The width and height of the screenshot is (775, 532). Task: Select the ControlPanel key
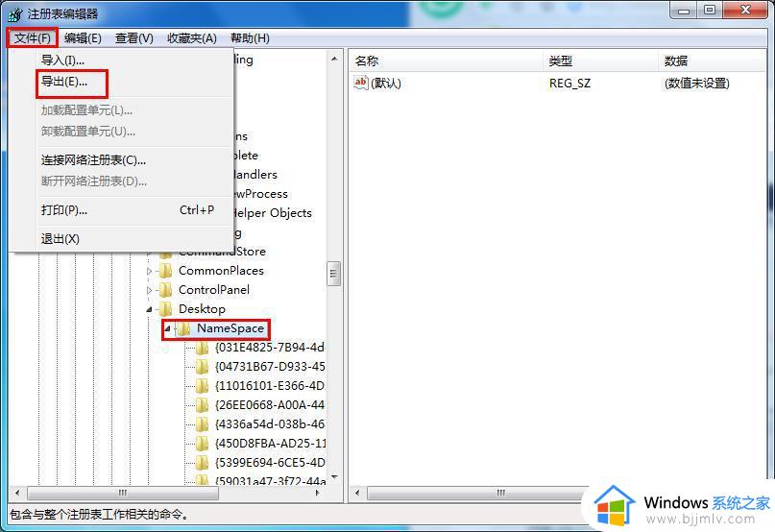tap(214, 290)
